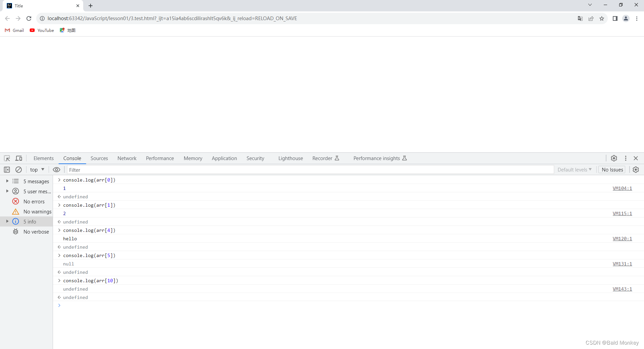Open source link VM131:1
Image resolution: width=644 pixels, height=349 pixels.
coord(622,264)
